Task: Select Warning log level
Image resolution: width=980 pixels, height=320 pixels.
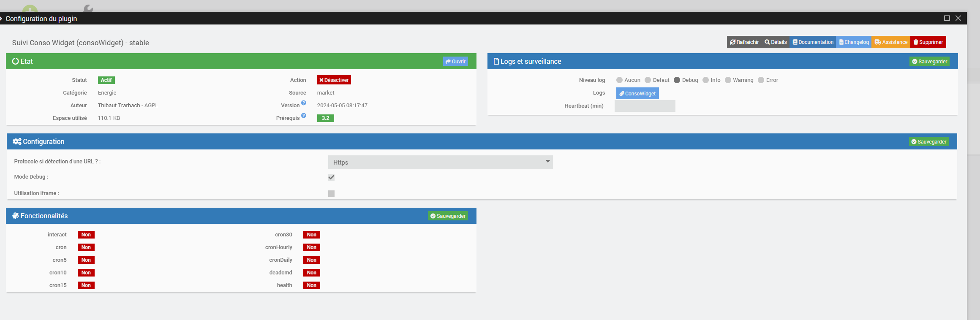Action: click(728, 80)
